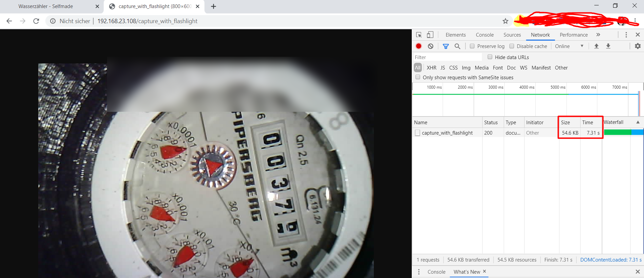Clear the network log

(431, 46)
